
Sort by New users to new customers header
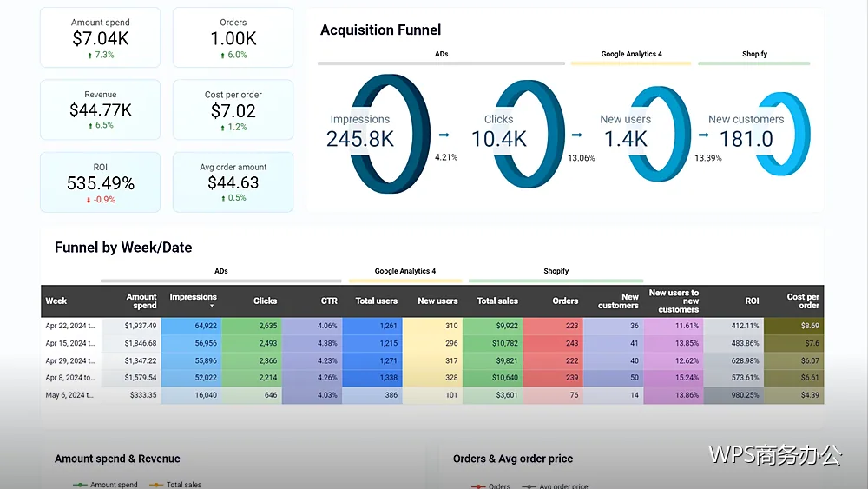[674, 301]
